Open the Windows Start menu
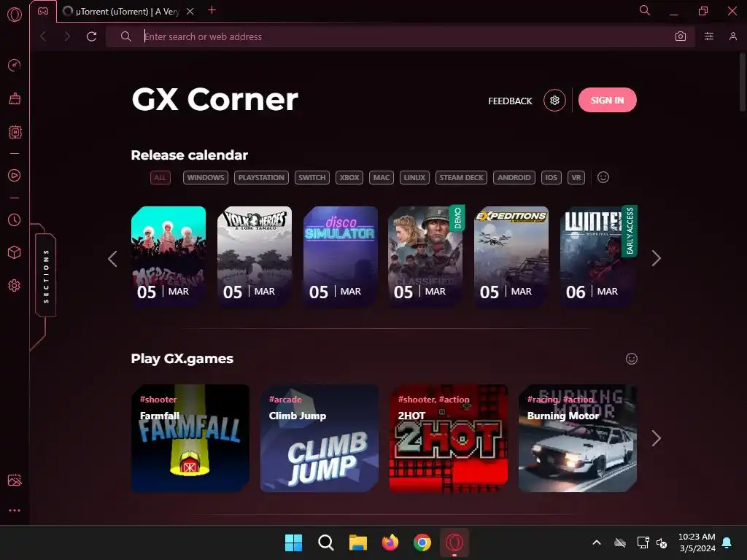The height and width of the screenshot is (560, 747). click(x=293, y=542)
